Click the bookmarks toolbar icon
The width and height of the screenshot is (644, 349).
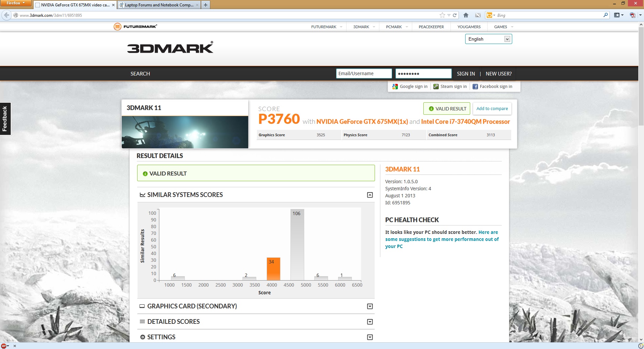pyautogui.click(x=616, y=15)
